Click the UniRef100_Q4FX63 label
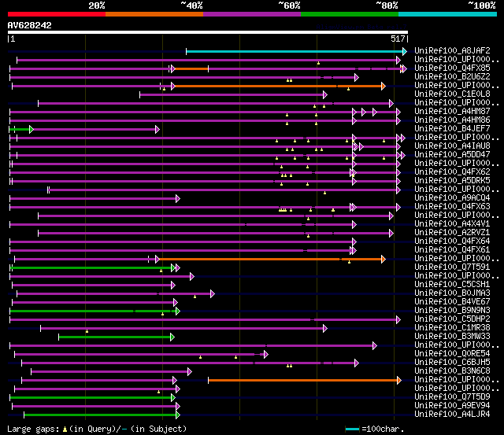 452,207
